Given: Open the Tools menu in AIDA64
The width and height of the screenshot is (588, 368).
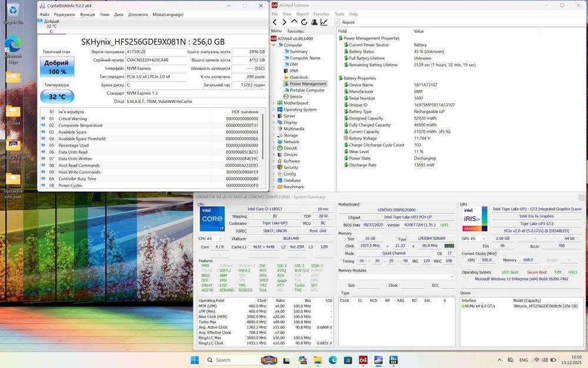Looking at the screenshot, I should point(339,14).
